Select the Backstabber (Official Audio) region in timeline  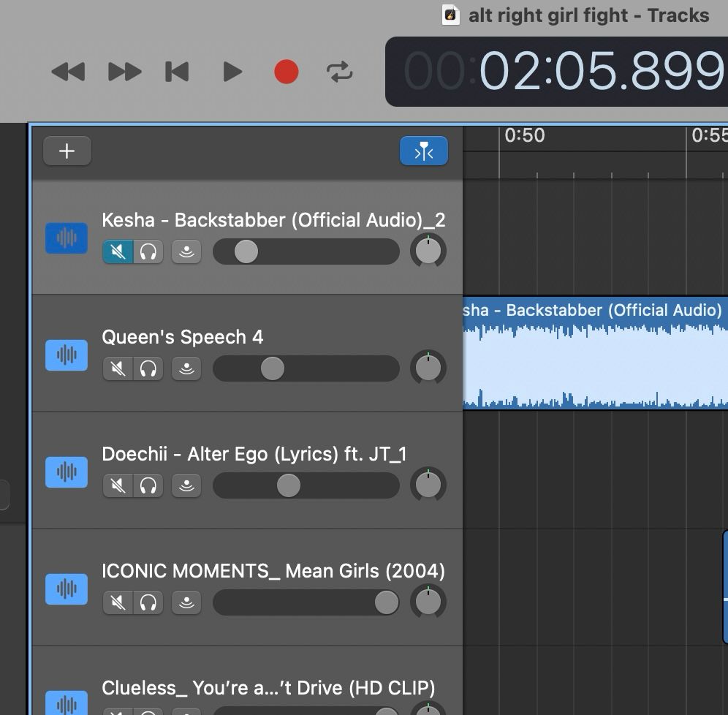[x=595, y=353]
